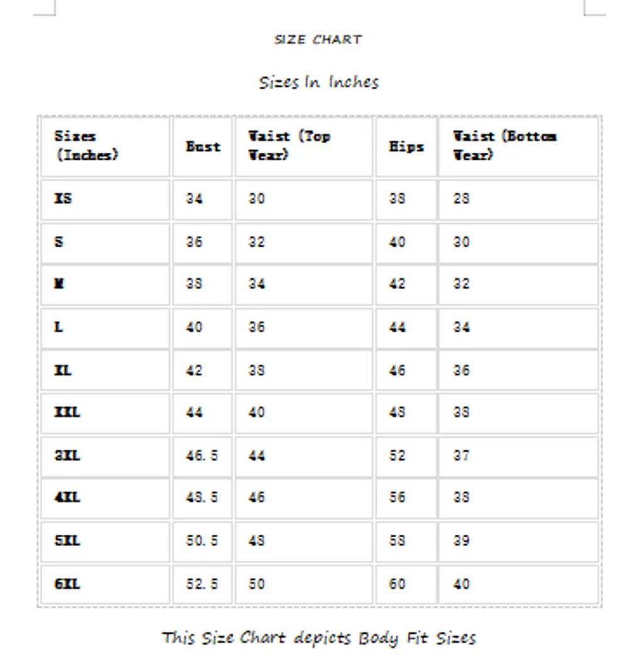Click the 6XL size row label

(67, 584)
